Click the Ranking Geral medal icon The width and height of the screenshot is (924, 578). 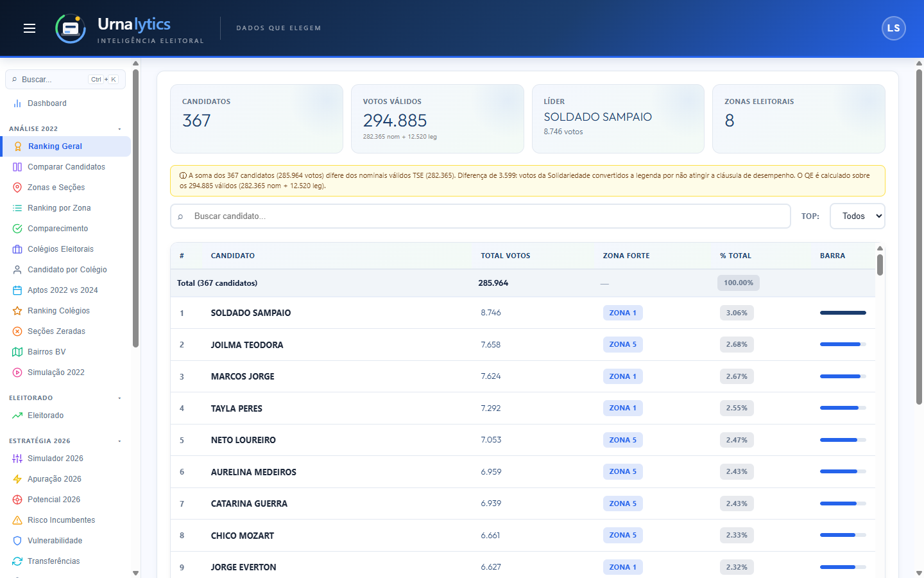coord(18,146)
